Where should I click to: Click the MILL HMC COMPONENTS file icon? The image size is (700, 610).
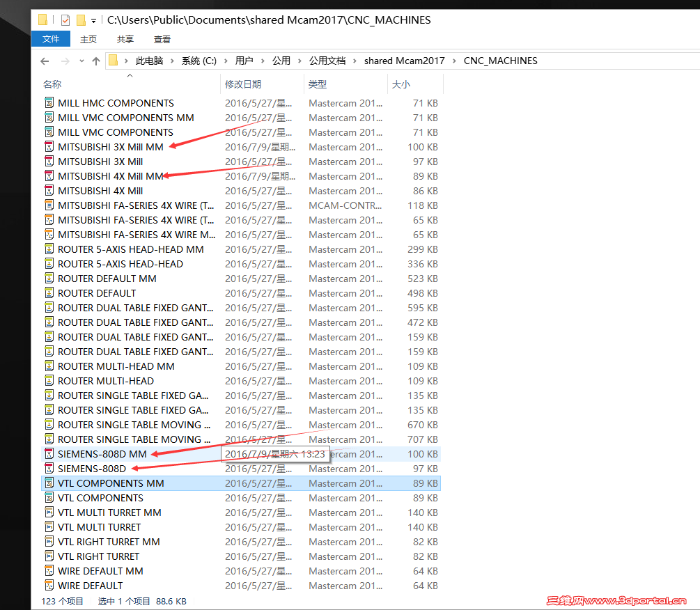click(49, 103)
